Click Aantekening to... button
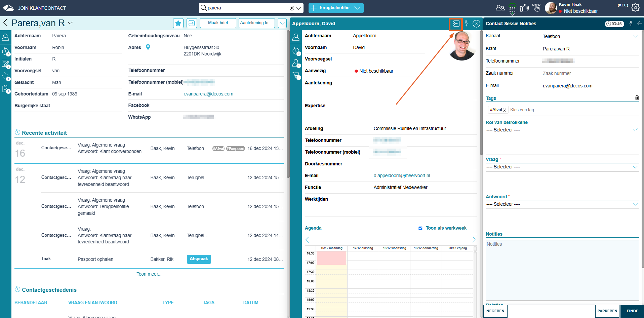The image size is (644, 318). 257,23
